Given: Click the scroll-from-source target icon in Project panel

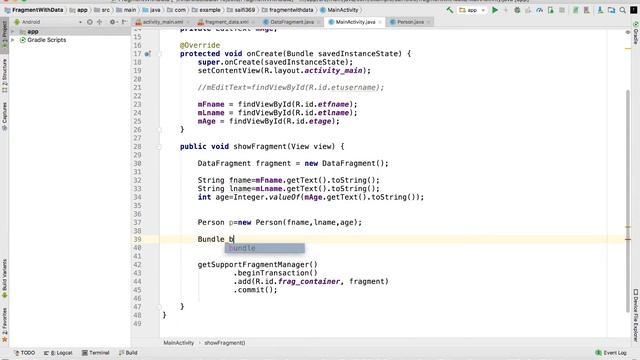Looking at the screenshot, I should [x=90, y=22].
